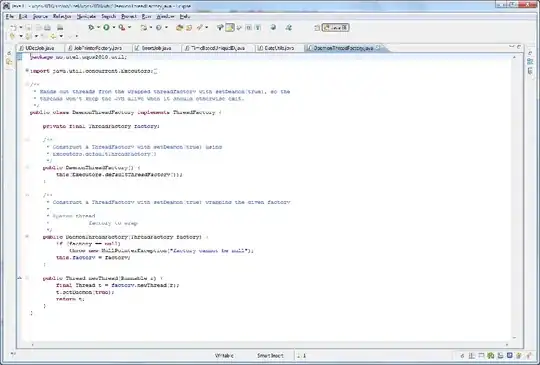Collapse the DaemonThreadFactory(ThreadFactory factory) constructor
Screen dimensions: 540x365
27,237
